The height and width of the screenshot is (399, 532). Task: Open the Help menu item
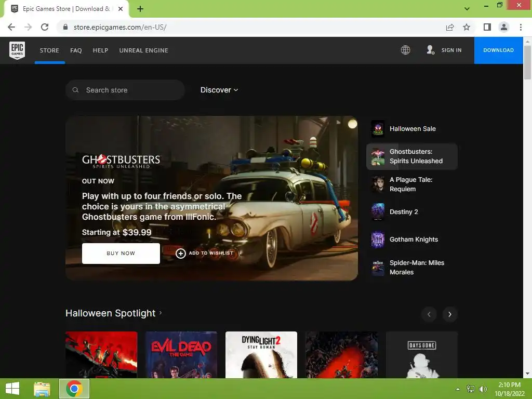click(100, 50)
